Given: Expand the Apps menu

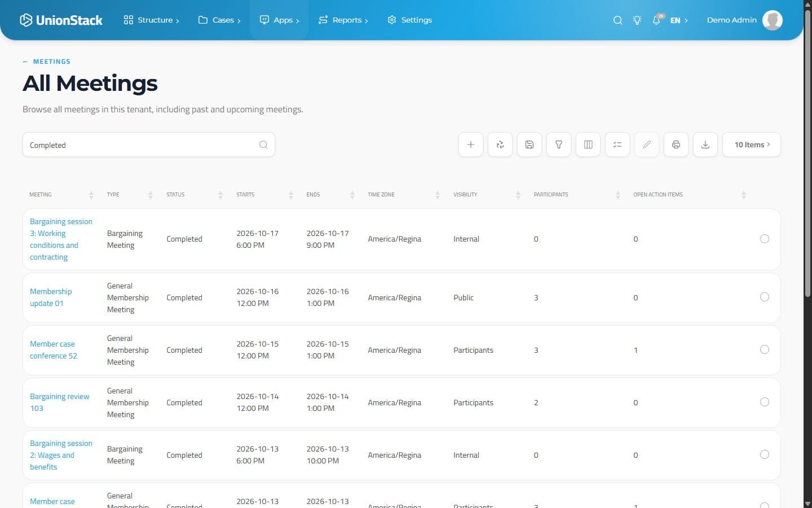Looking at the screenshot, I should 279,20.
